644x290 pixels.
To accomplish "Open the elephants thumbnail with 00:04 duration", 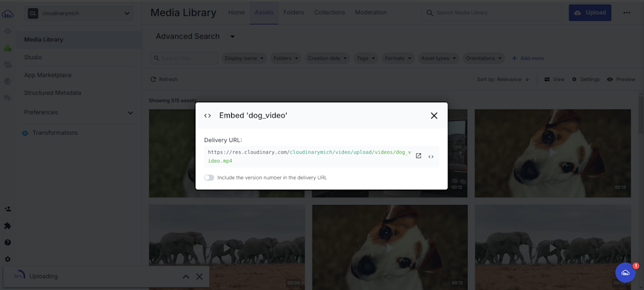I will (x=227, y=248).
